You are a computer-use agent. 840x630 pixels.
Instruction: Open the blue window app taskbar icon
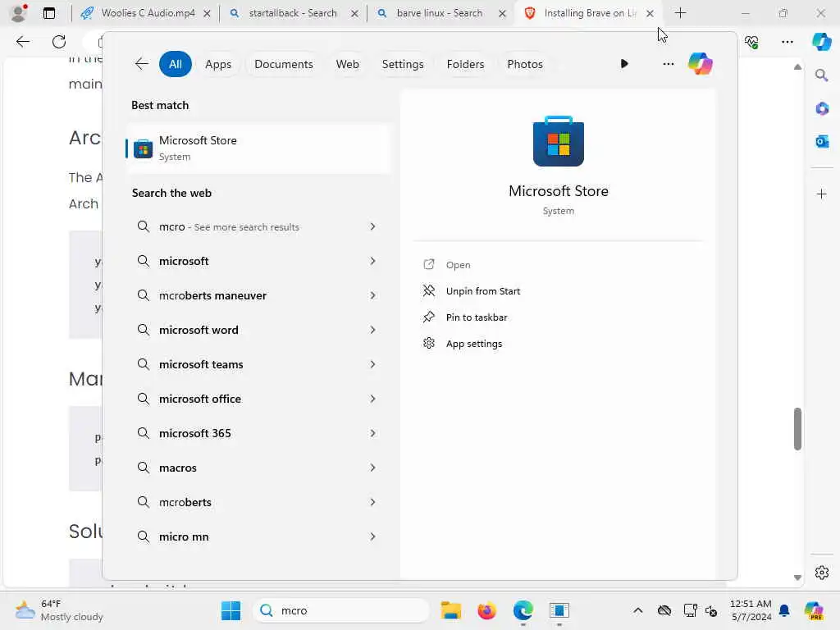click(x=559, y=610)
